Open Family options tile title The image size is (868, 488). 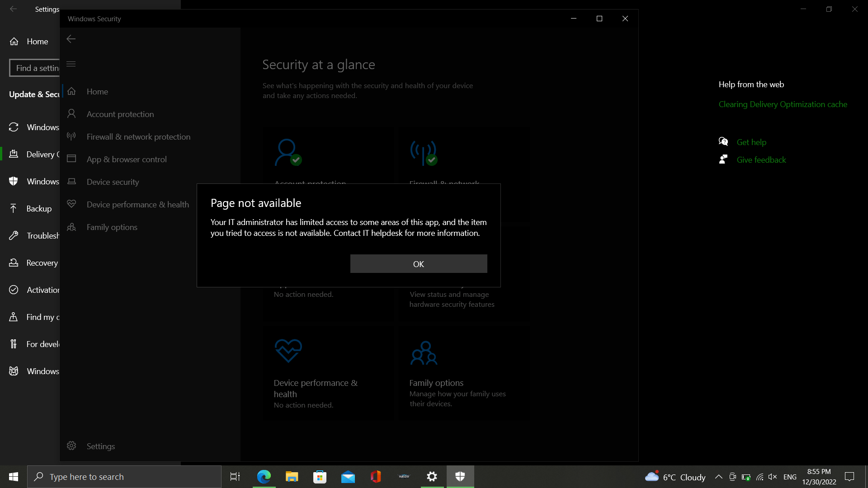click(x=436, y=383)
